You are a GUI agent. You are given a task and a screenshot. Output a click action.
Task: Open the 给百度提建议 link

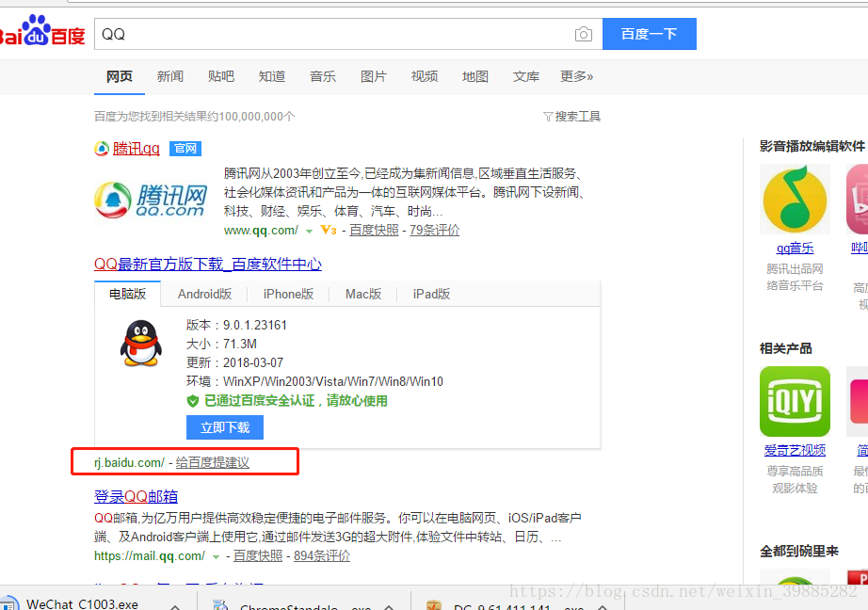point(212,462)
